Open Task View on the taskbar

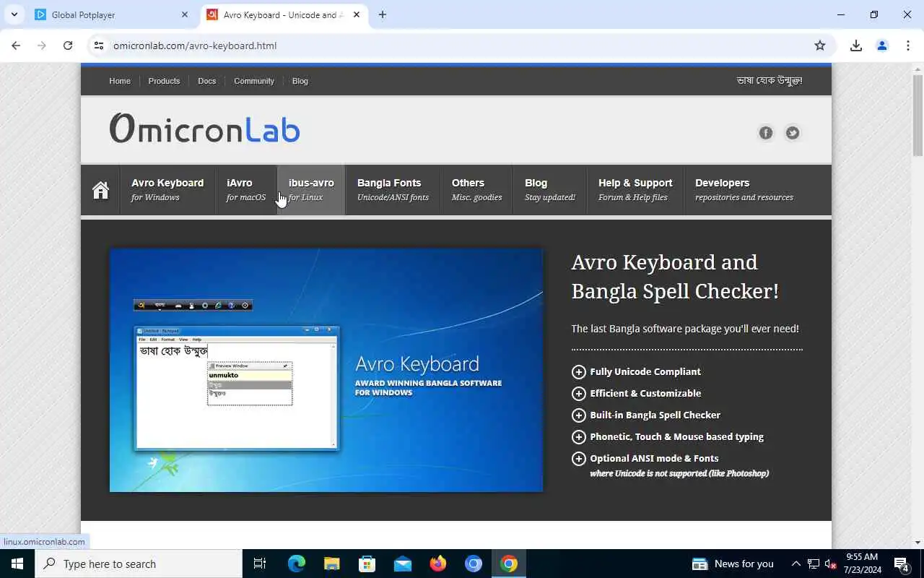coord(260,564)
